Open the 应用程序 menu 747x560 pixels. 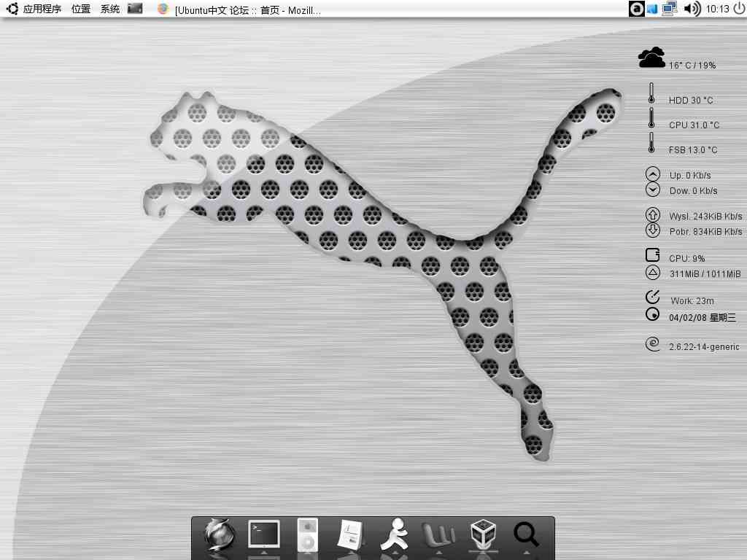42,9
